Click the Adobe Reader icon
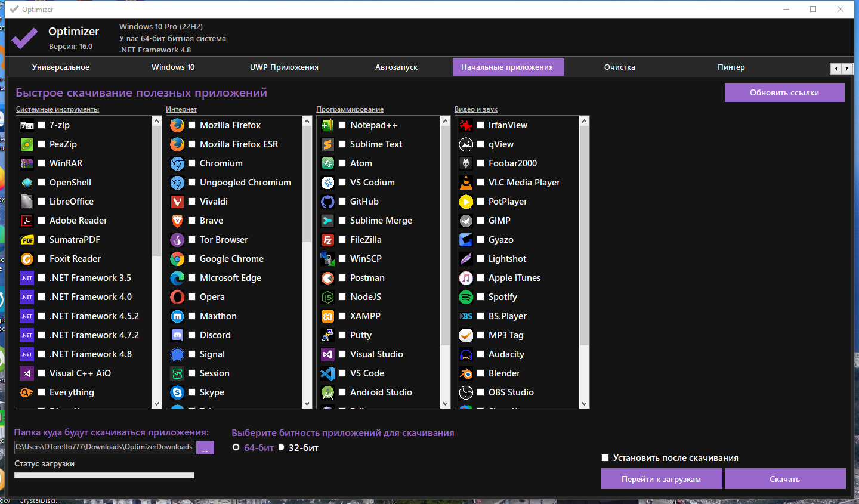The image size is (859, 504). click(x=27, y=221)
